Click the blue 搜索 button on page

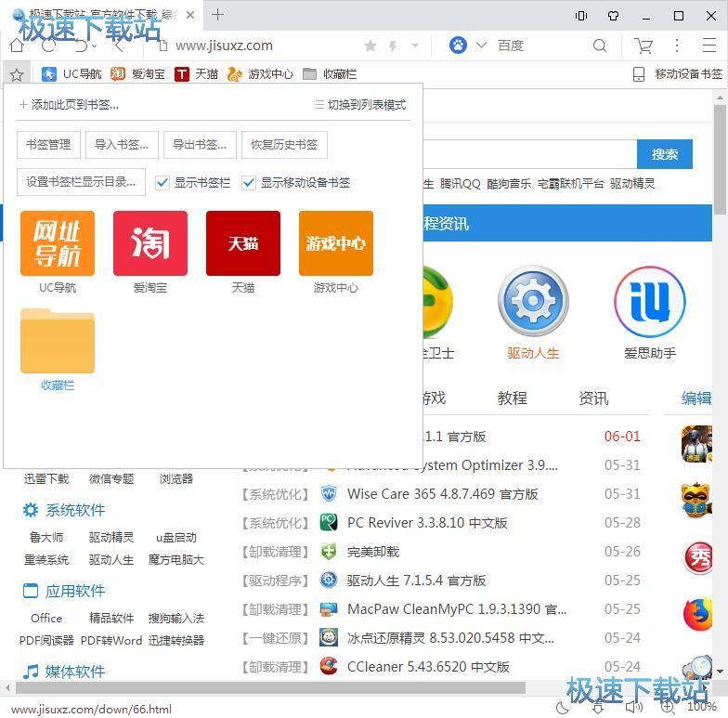click(x=665, y=154)
